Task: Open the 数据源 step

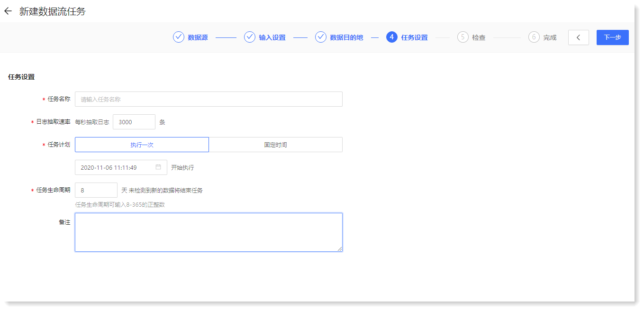Action: point(198,37)
